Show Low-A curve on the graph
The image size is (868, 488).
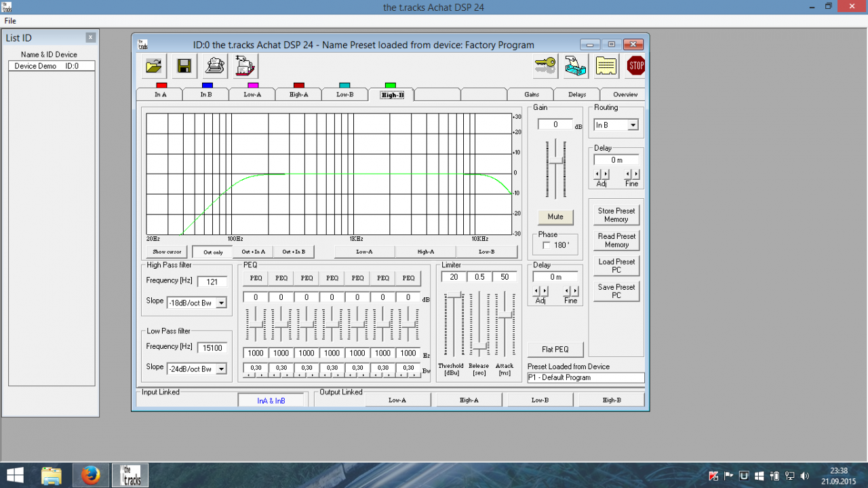(364, 252)
